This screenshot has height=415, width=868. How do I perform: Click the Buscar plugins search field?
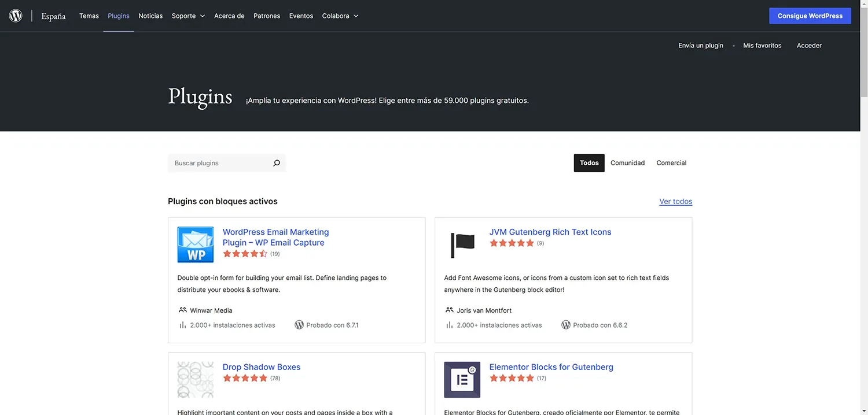pyautogui.click(x=220, y=163)
